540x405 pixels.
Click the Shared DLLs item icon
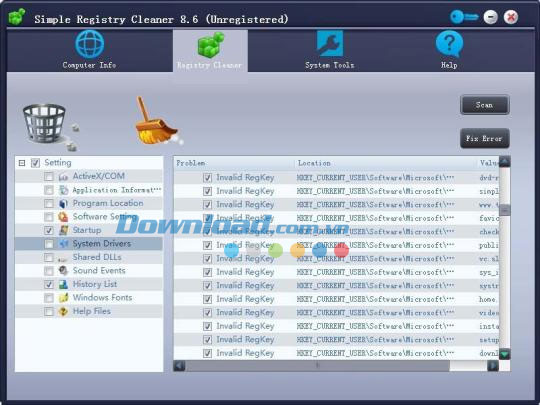coord(63,258)
